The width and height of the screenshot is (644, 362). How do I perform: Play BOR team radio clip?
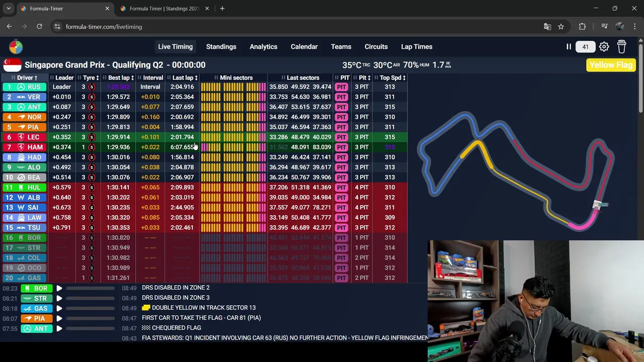click(59, 289)
